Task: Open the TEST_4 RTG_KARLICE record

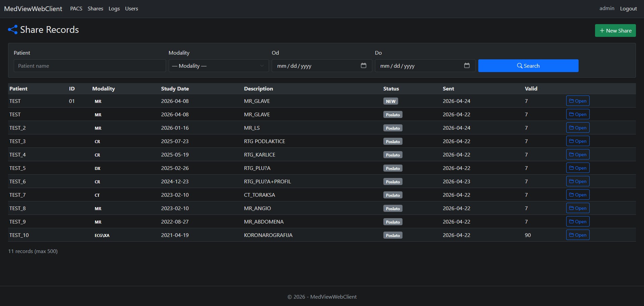Action: click(578, 155)
